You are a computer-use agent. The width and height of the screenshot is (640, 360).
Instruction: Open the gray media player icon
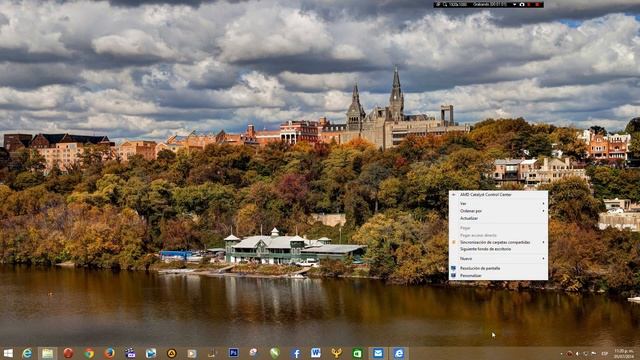click(192, 353)
